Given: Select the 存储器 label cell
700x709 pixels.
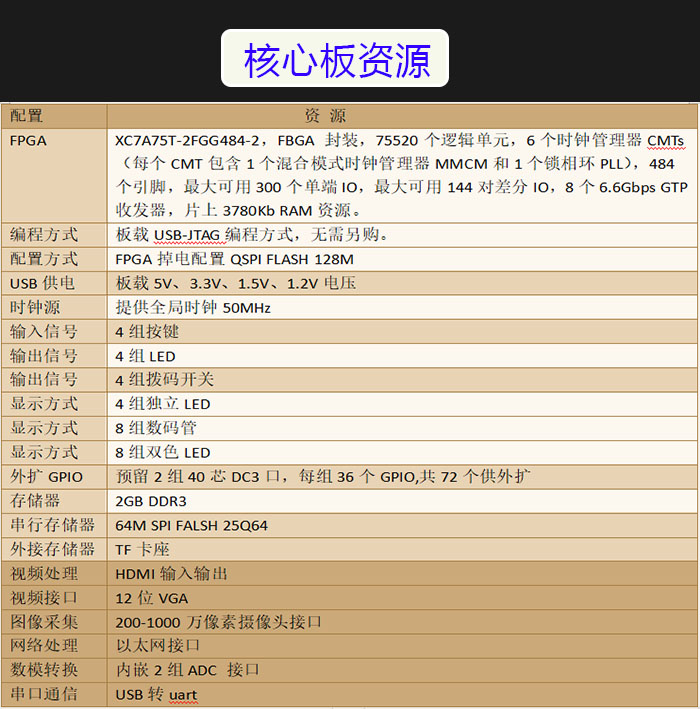Looking at the screenshot, I should pyautogui.click(x=54, y=501).
